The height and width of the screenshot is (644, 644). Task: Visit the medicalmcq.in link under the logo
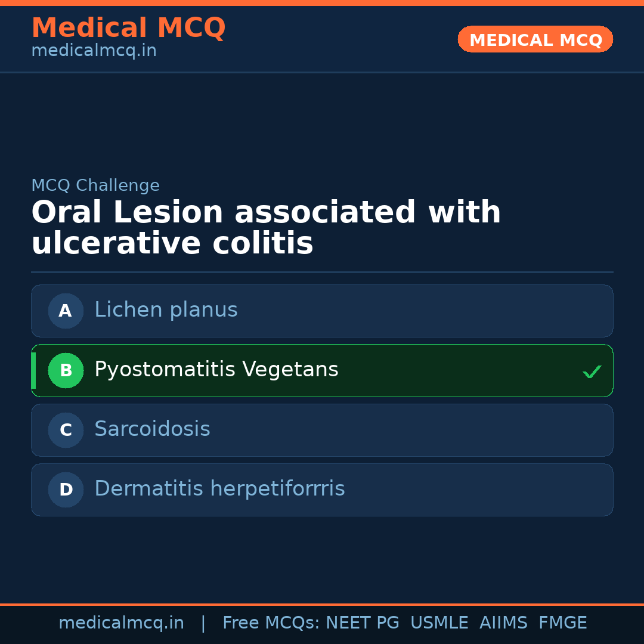pyautogui.click(x=93, y=50)
